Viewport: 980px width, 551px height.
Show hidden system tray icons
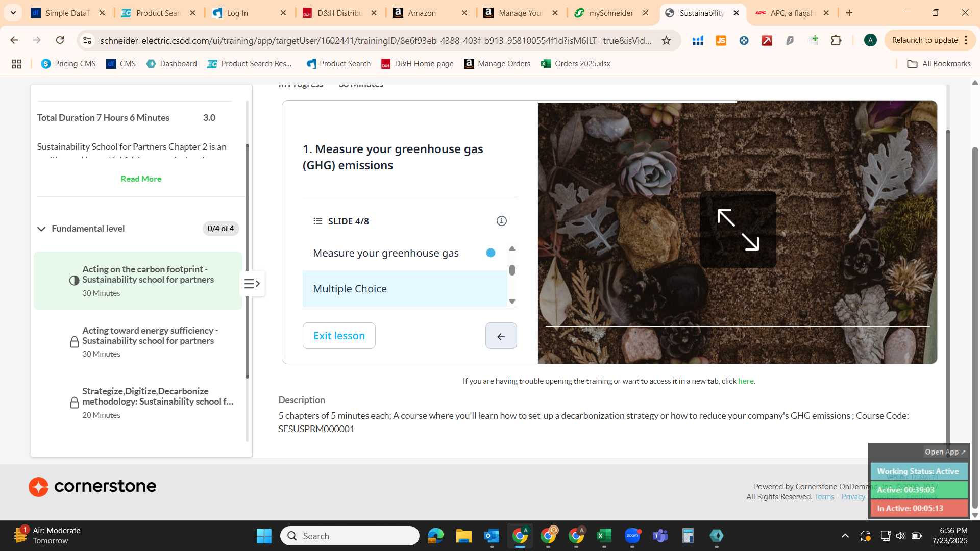(x=845, y=536)
